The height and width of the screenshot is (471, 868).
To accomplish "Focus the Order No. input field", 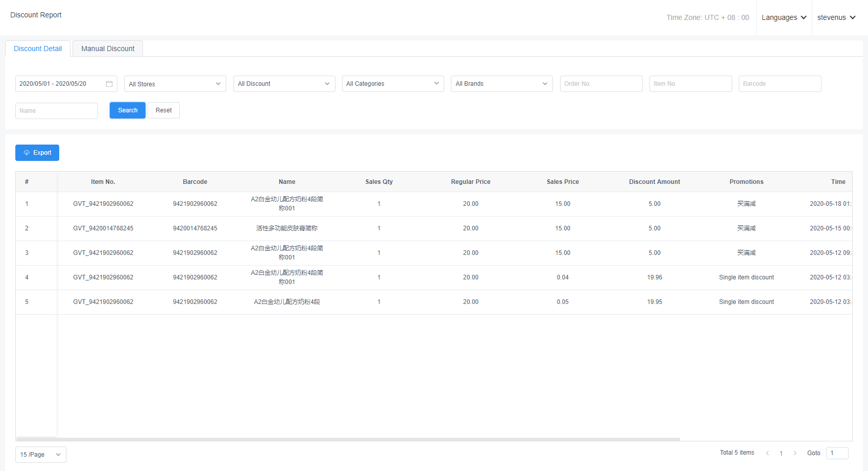I will click(601, 84).
